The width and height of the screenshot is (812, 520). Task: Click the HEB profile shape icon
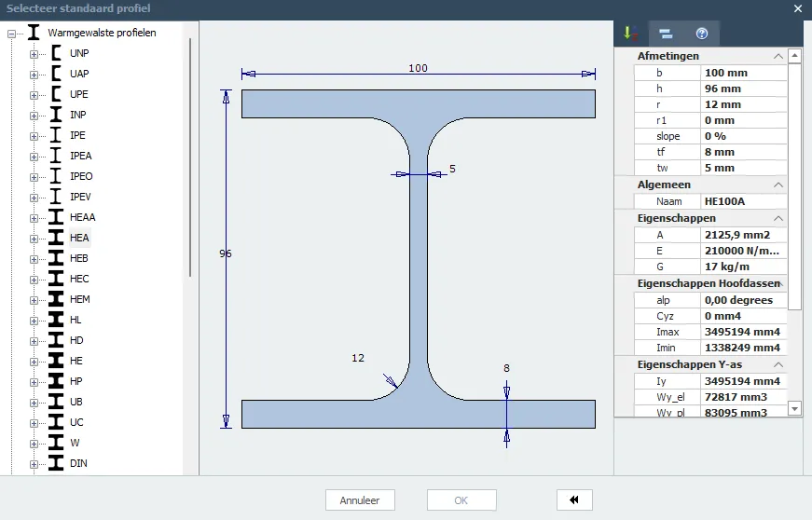(x=57, y=258)
